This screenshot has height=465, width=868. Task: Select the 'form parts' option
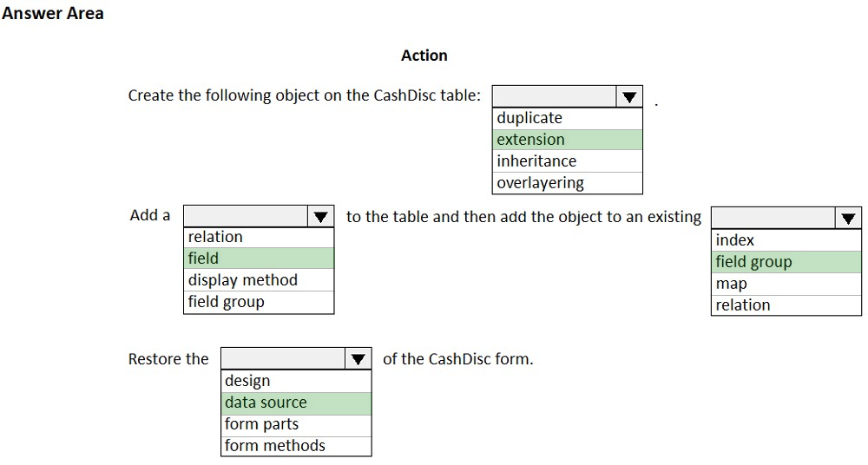pos(296,424)
